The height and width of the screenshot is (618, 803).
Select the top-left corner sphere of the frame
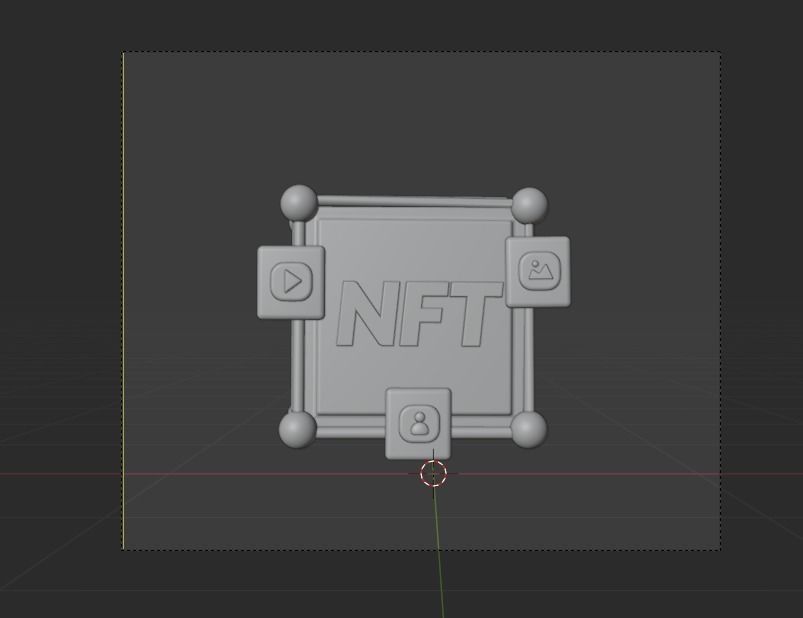pos(299,203)
